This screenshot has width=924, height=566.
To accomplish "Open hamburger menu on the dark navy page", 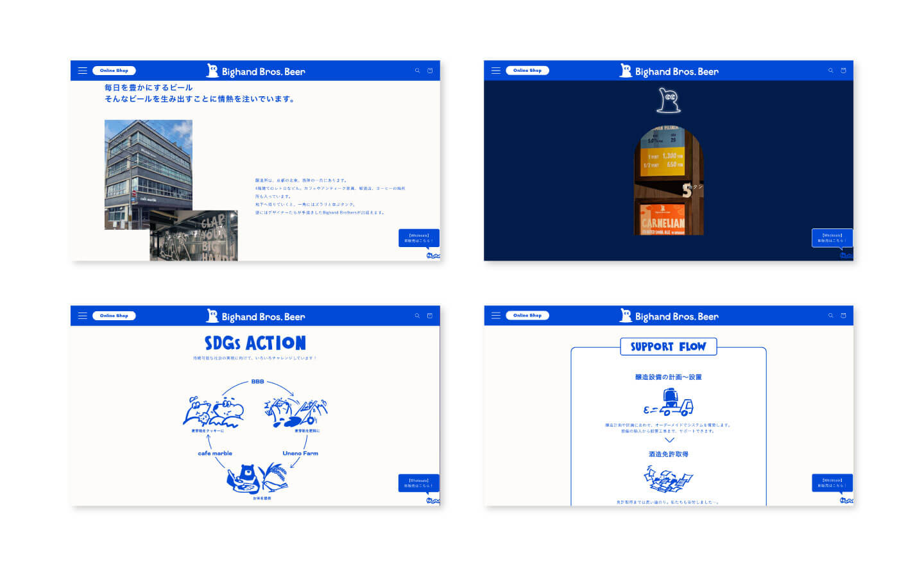I will pos(496,71).
